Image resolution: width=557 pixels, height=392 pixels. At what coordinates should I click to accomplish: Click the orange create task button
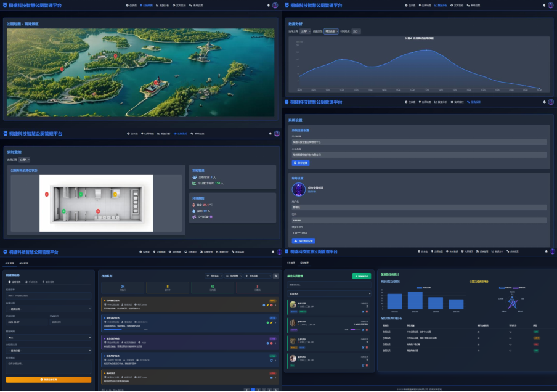pos(49,380)
